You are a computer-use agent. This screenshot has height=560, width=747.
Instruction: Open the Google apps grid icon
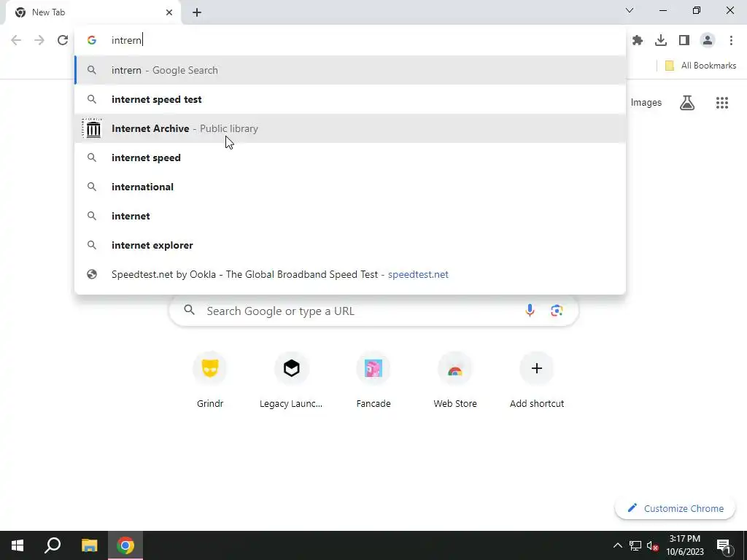[x=722, y=102]
